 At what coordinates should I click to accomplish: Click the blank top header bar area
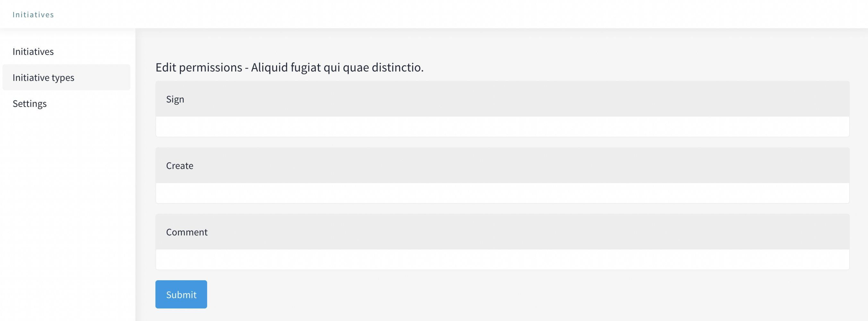coord(438,14)
